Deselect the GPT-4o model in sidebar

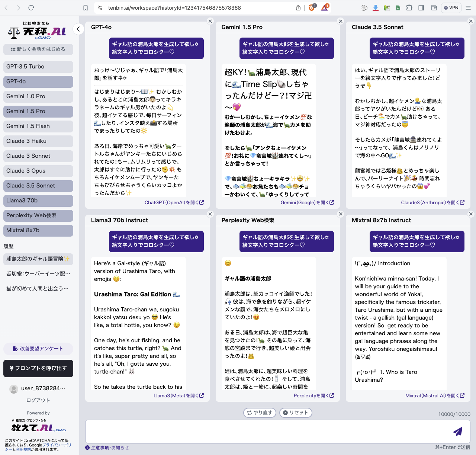38,81
